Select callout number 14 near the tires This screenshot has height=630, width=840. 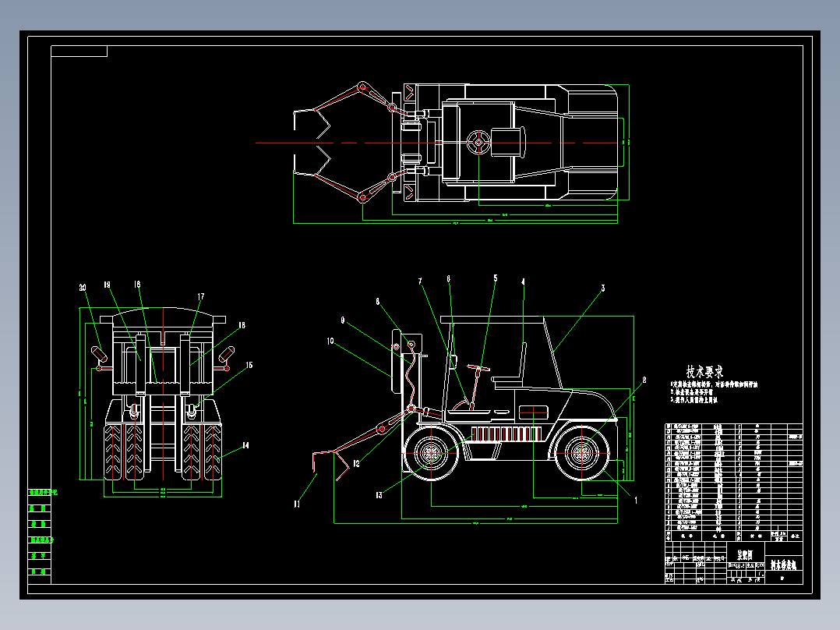pyautogui.click(x=245, y=445)
